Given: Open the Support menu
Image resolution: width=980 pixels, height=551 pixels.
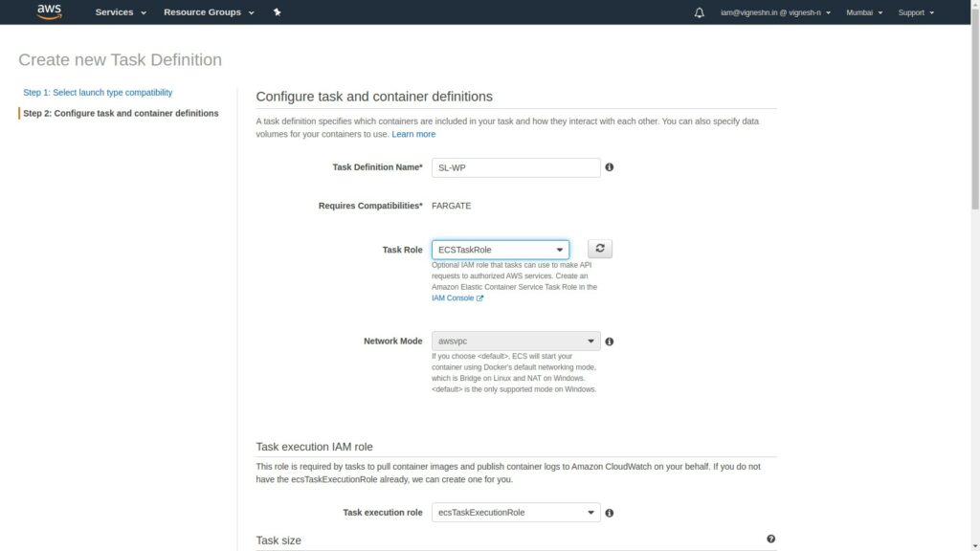Looking at the screenshot, I should 916,12.
